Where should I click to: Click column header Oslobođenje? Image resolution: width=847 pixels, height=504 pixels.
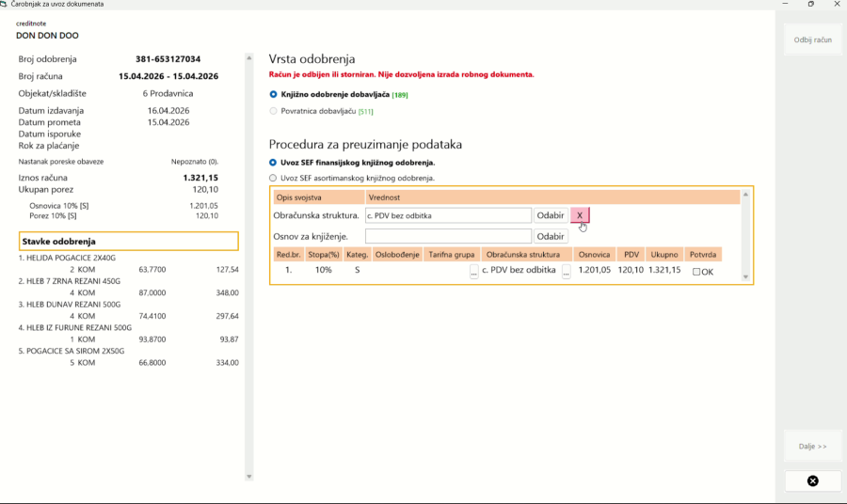pyautogui.click(x=397, y=255)
